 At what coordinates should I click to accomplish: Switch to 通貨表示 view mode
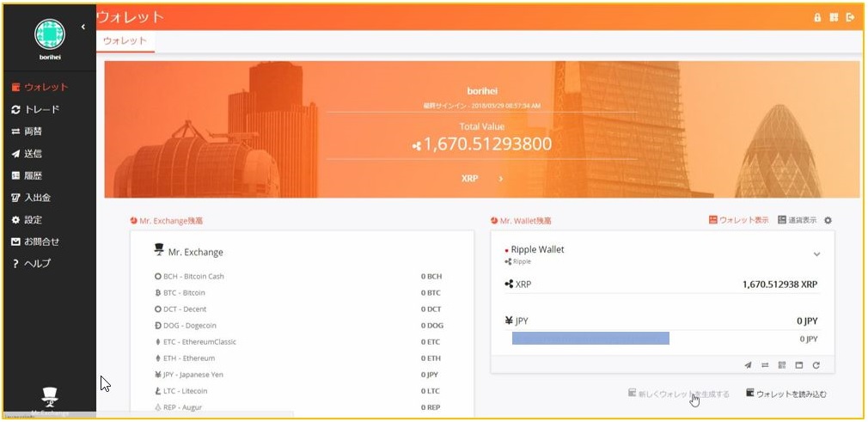(797, 221)
